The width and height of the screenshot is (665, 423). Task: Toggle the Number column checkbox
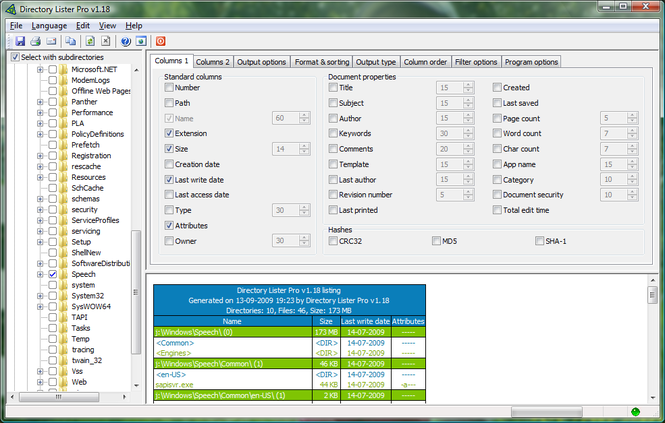[169, 87]
